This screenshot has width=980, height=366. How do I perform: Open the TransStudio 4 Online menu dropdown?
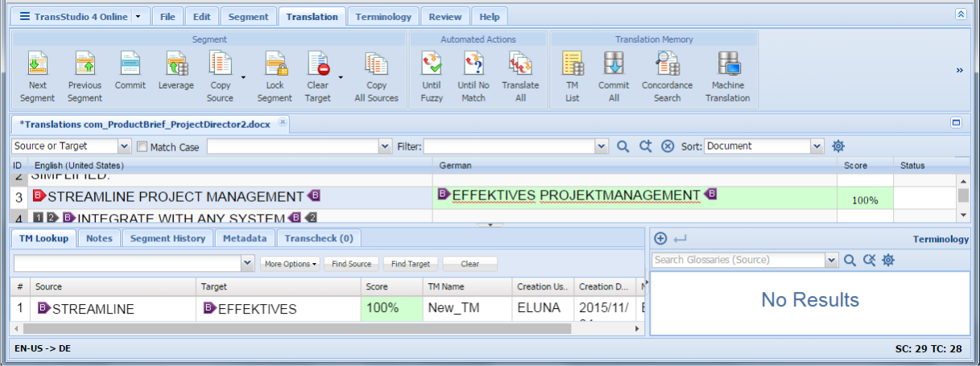[139, 16]
